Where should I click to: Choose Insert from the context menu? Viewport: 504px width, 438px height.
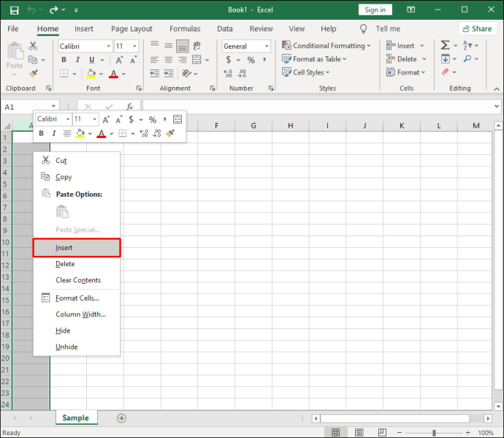click(77, 248)
